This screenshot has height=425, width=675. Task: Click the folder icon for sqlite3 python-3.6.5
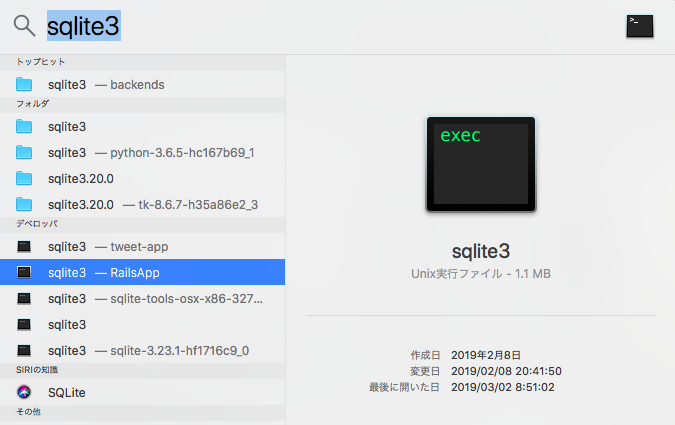click(x=25, y=153)
